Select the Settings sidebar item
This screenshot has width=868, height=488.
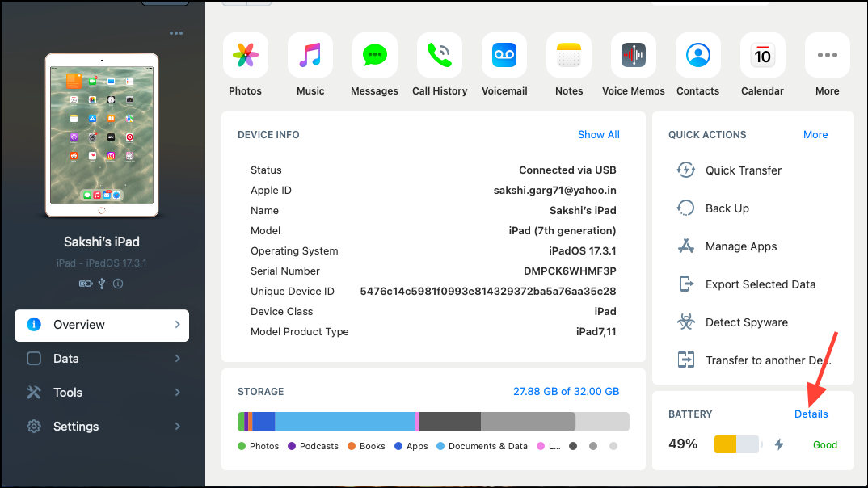click(102, 426)
